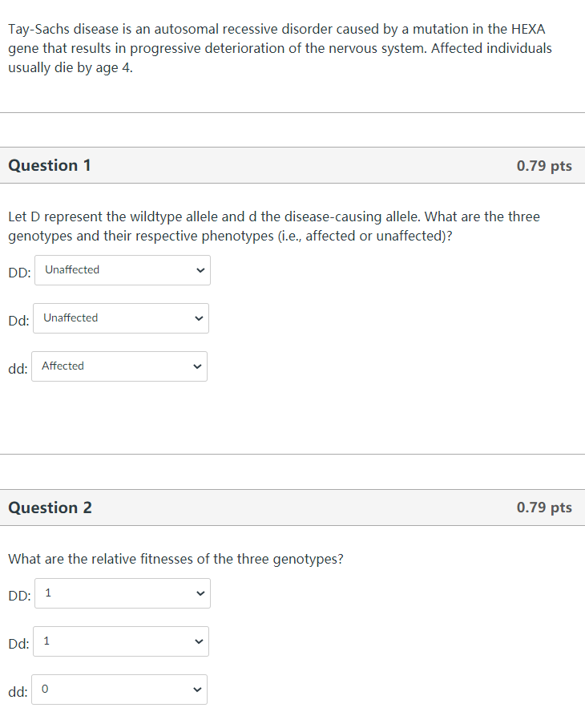Viewport: 585px width, 728px height.
Task: Click the chevron arrow on DD Unaffected select
Action: coord(200,270)
